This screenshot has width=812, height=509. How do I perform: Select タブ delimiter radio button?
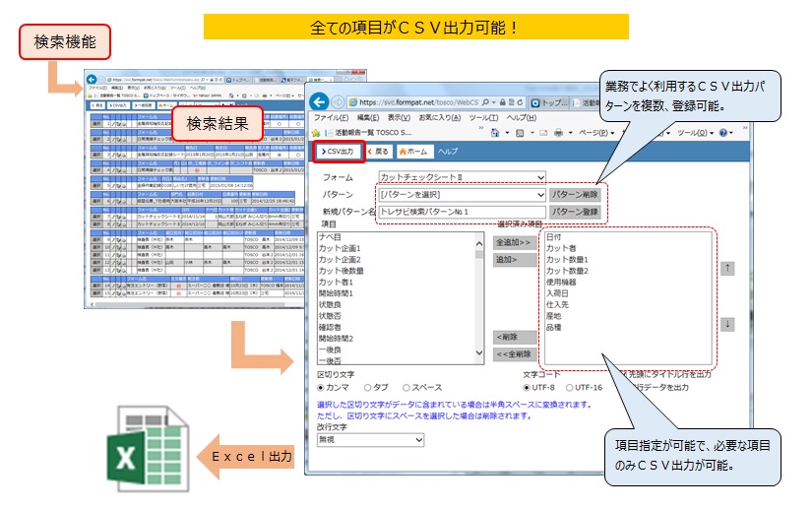point(368,388)
